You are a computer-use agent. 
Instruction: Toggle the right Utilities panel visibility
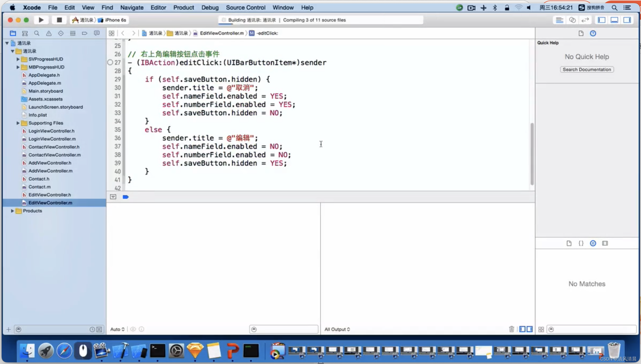tap(627, 20)
